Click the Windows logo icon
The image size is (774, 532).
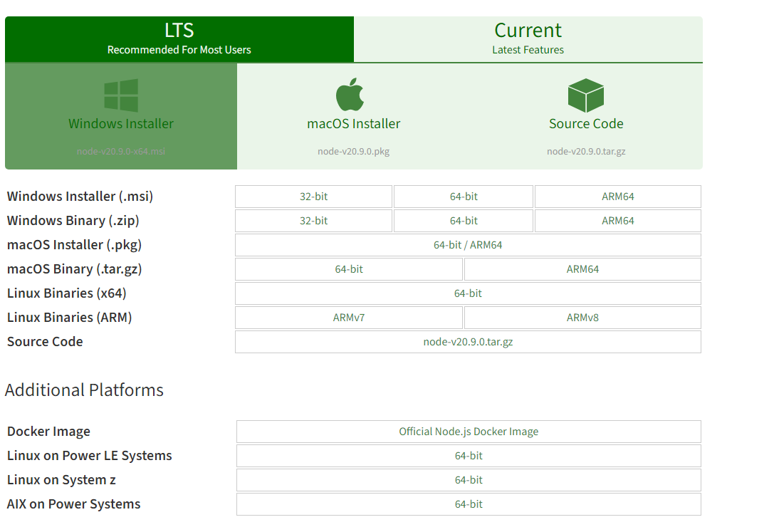121,95
